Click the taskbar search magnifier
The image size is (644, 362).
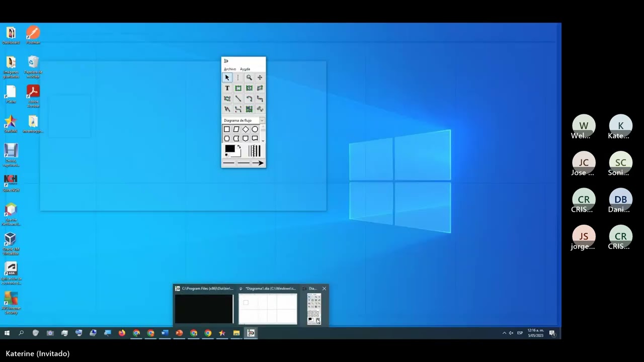tap(21, 333)
